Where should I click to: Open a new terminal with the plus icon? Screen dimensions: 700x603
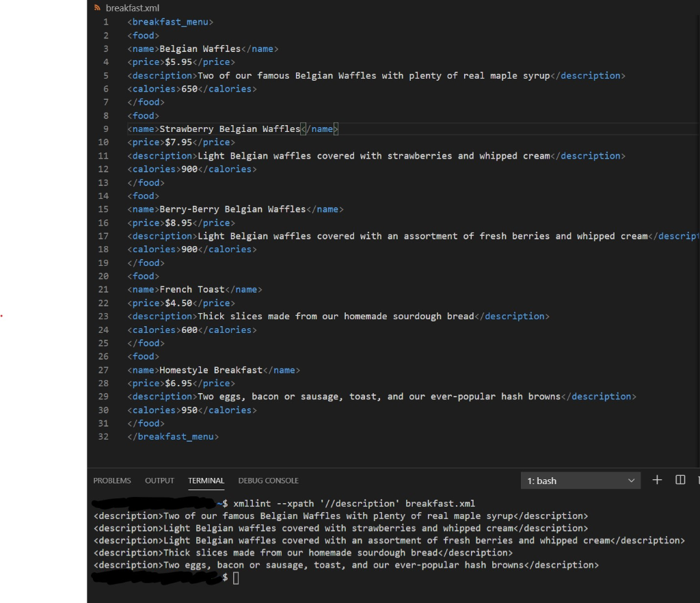pyautogui.click(x=657, y=480)
